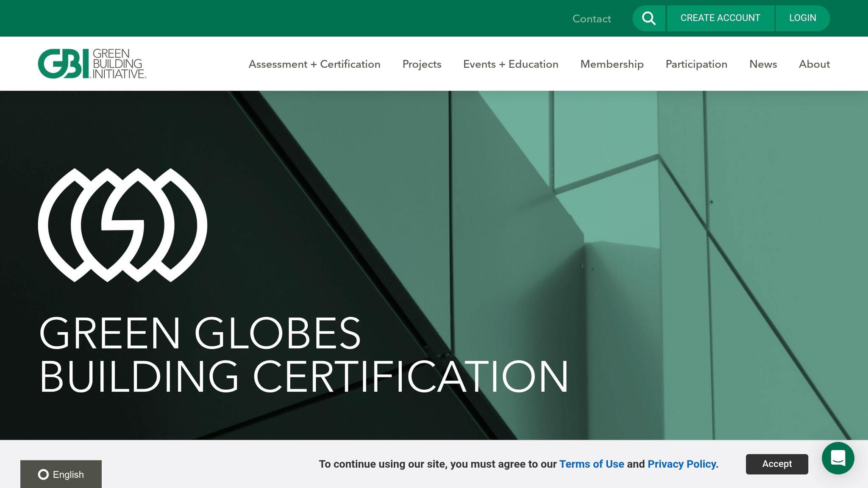Click the Green Globes Building Certification heading
868x488 pixels.
pos(304,355)
